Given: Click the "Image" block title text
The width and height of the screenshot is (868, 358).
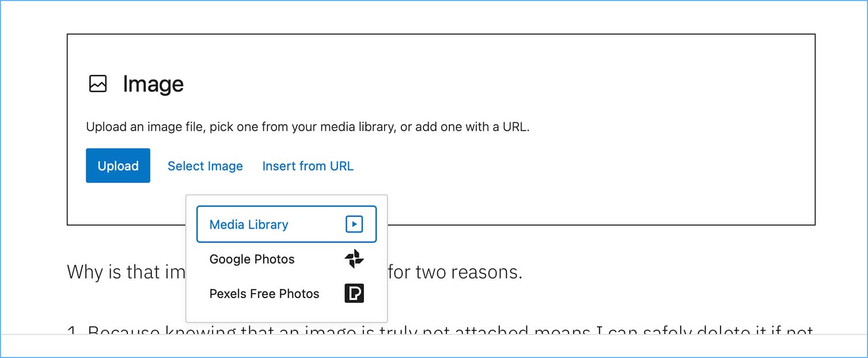Looking at the screenshot, I should click(153, 85).
